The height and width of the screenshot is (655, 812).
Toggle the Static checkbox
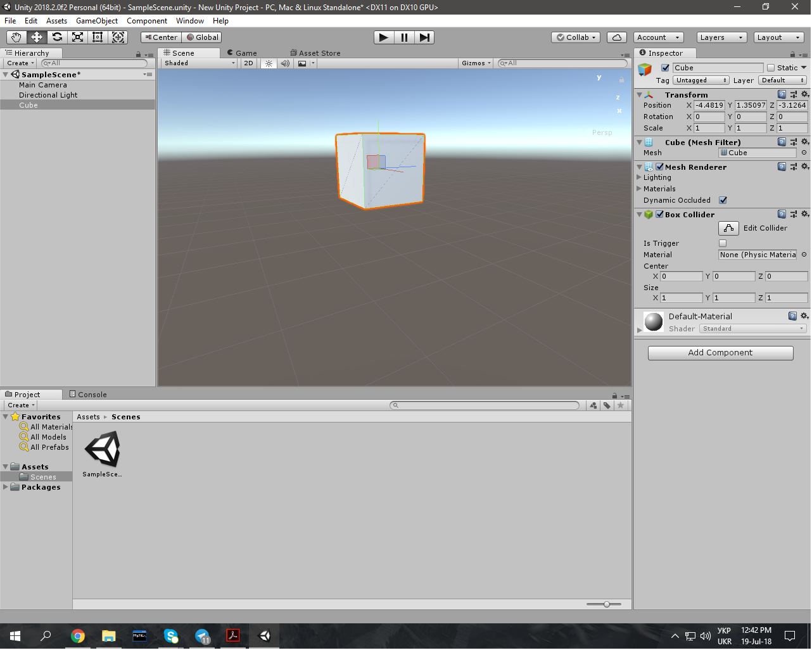point(771,68)
